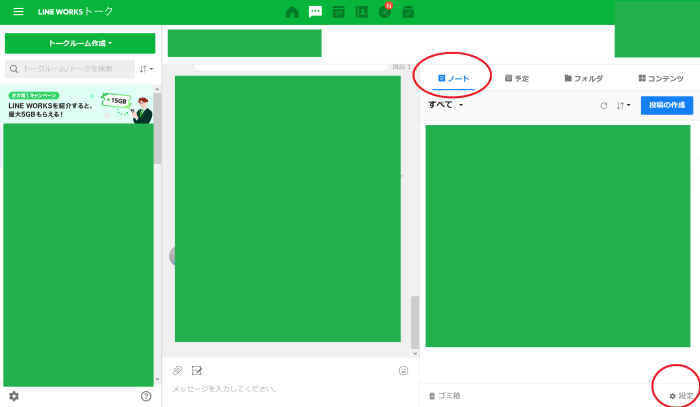Viewport: 700px width, 407px height.
Task: Switch to the 予定 tab
Action: pyautogui.click(x=517, y=79)
